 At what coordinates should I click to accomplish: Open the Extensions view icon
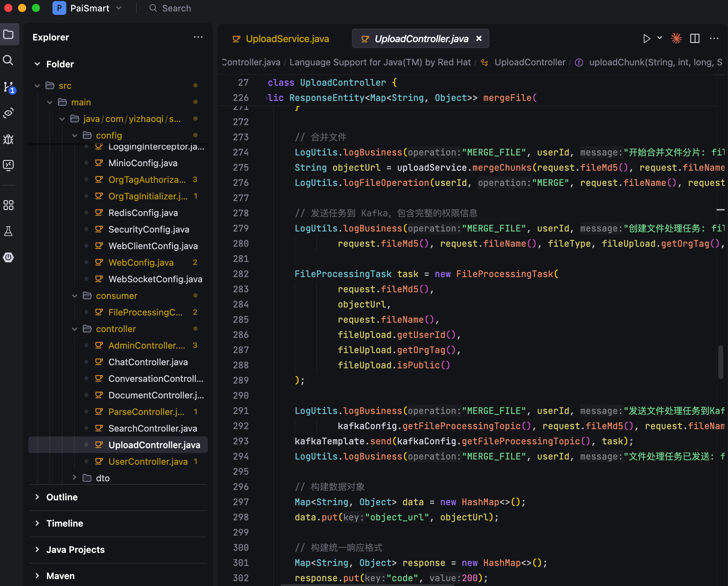click(8, 205)
